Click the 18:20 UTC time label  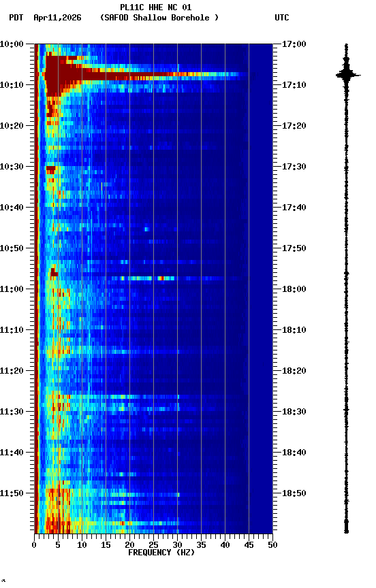click(294, 372)
